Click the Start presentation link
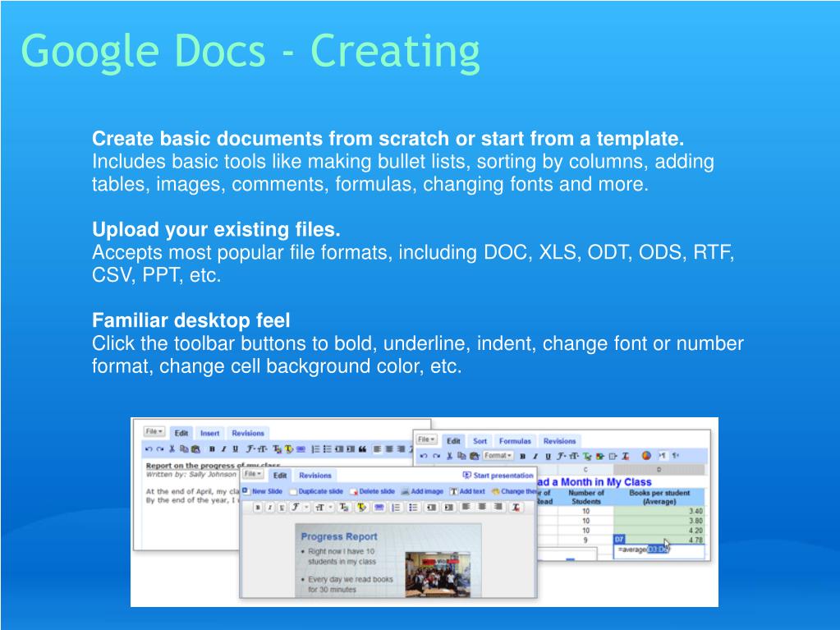The height and width of the screenshot is (630, 840). click(498, 476)
